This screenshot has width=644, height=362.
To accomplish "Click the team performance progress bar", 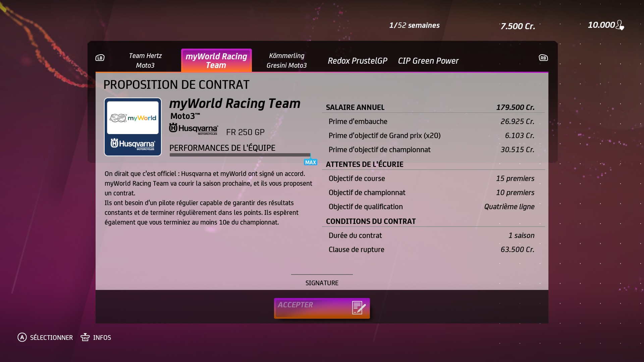I will click(240, 155).
